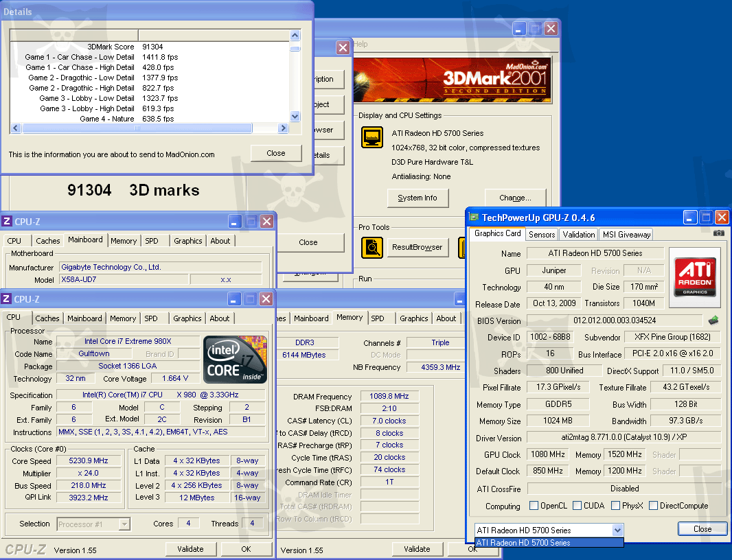732x560 pixels.
Task: Open About tab in the CPU-Z Mainboard window
Action: pyautogui.click(x=220, y=241)
